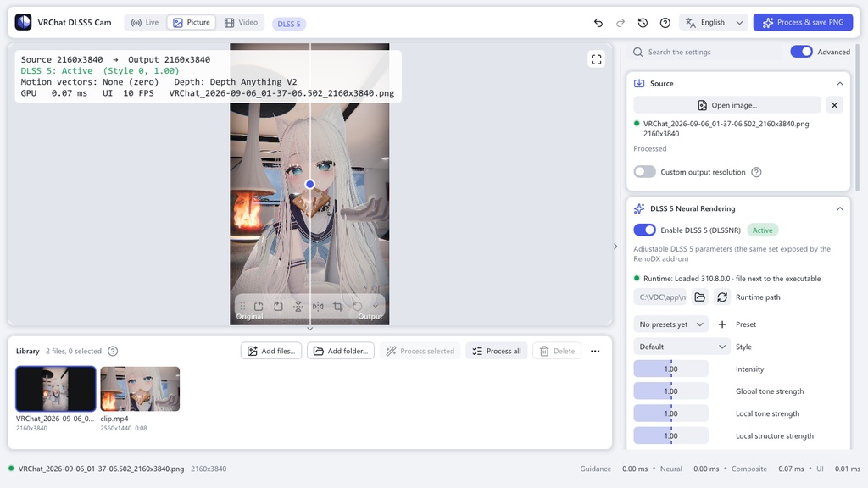Click Process selected button
The width and height of the screenshot is (868, 488).
[420, 351]
